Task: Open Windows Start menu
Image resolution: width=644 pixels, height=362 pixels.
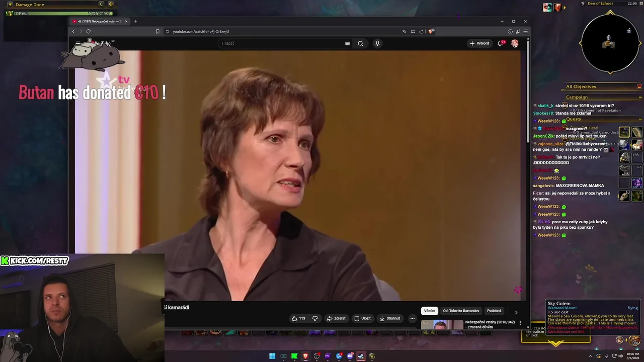Action: pos(272,356)
